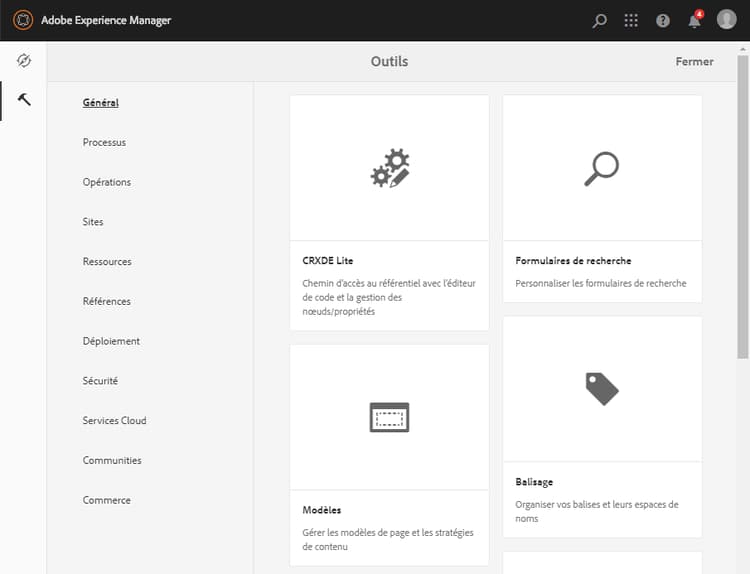Image resolution: width=750 pixels, height=574 pixels.
Task: Click the search forms magnifier card icon
Action: (x=602, y=168)
